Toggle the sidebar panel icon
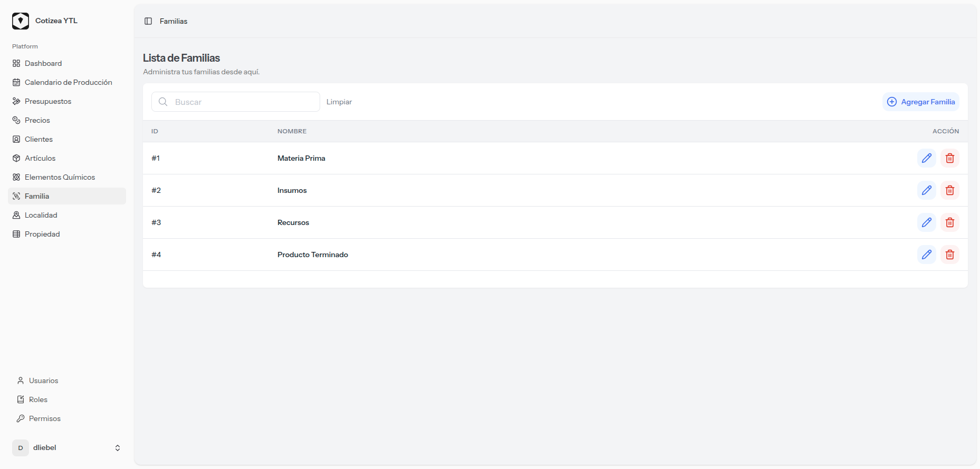Viewport: 980px width, 469px height. [148, 21]
